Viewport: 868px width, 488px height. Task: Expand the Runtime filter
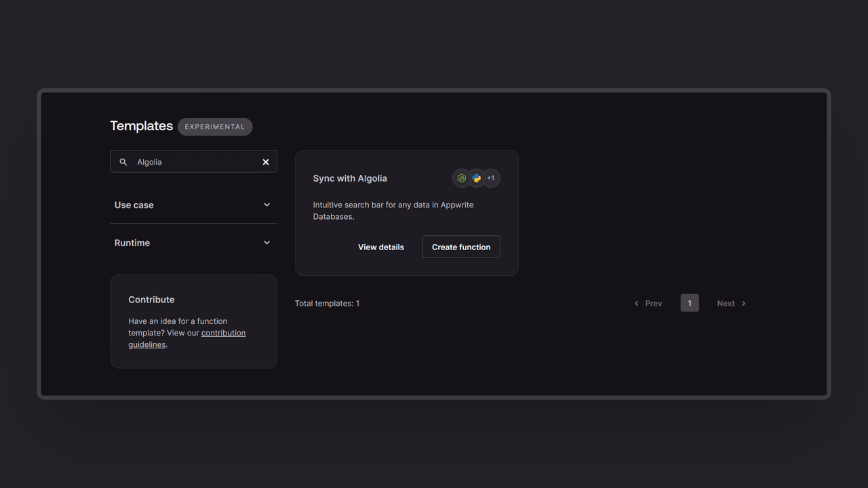coord(193,243)
